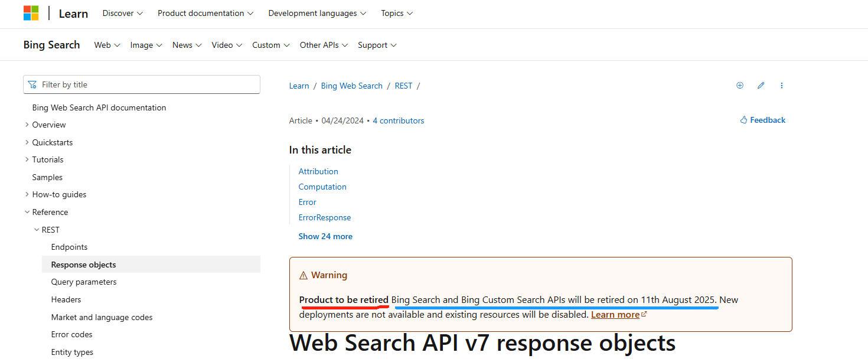The height and width of the screenshot is (362, 868).
Task: Jump to the Error section
Action: pyautogui.click(x=308, y=202)
